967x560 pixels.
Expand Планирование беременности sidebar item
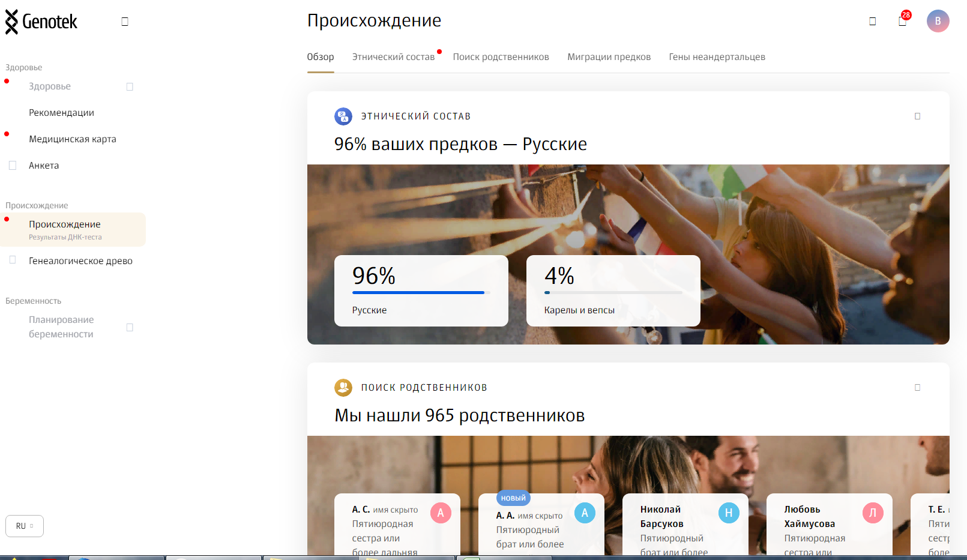pos(130,327)
